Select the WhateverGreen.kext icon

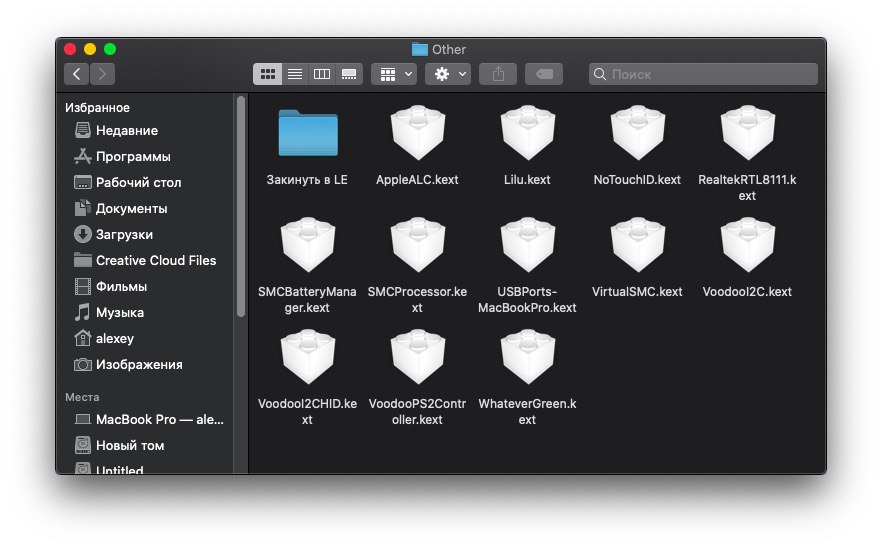(528, 357)
